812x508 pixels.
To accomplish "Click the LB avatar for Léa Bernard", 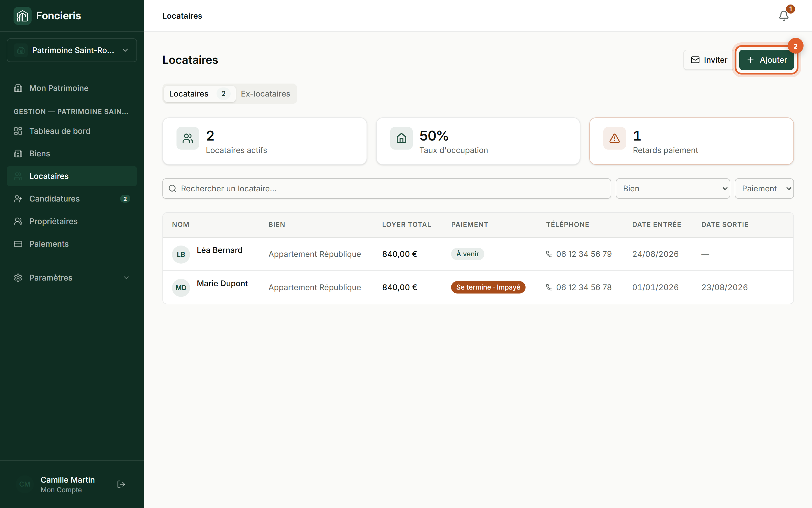I will (x=181, y=254).
